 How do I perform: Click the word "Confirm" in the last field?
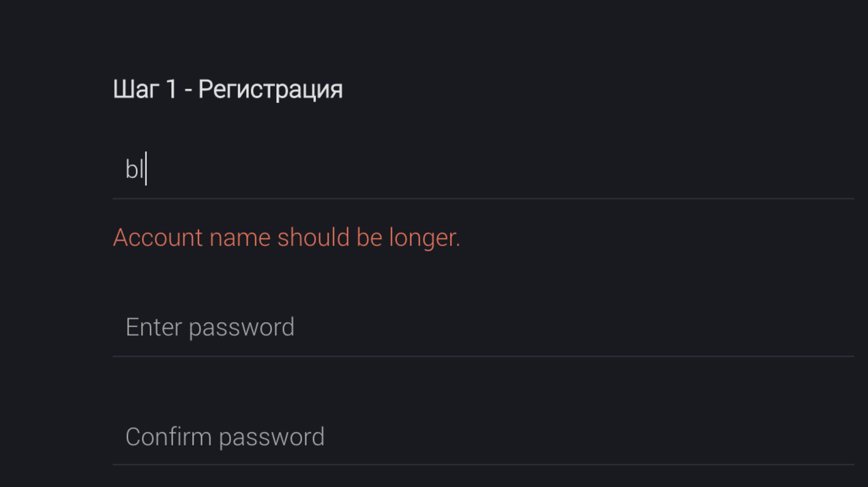tap(168, 437)
